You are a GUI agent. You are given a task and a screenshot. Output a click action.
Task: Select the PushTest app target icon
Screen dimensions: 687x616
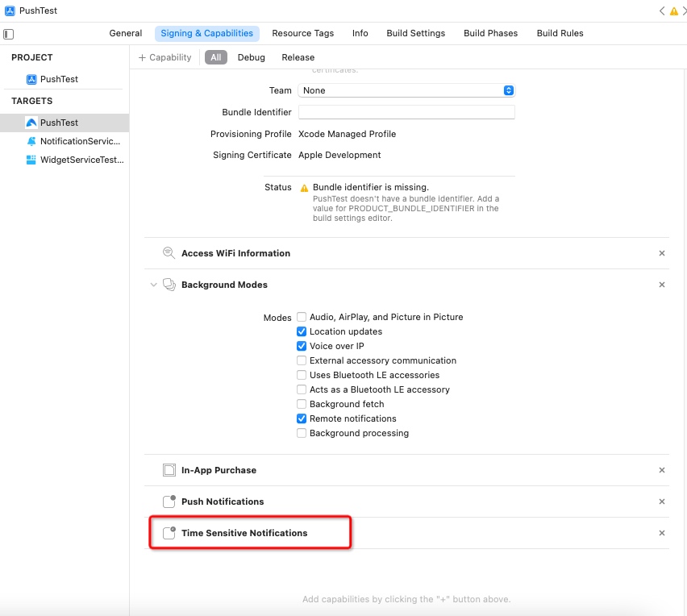tap(31, 123)
